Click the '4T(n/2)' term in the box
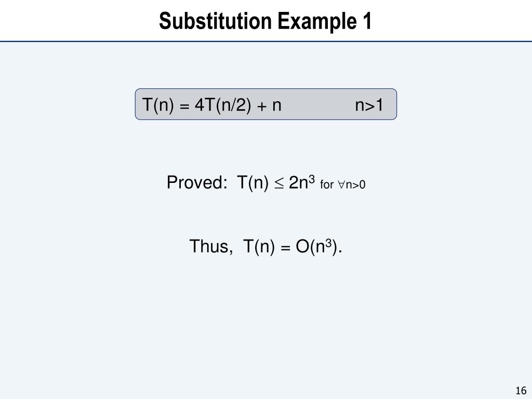532x399 pixels. 223,104
